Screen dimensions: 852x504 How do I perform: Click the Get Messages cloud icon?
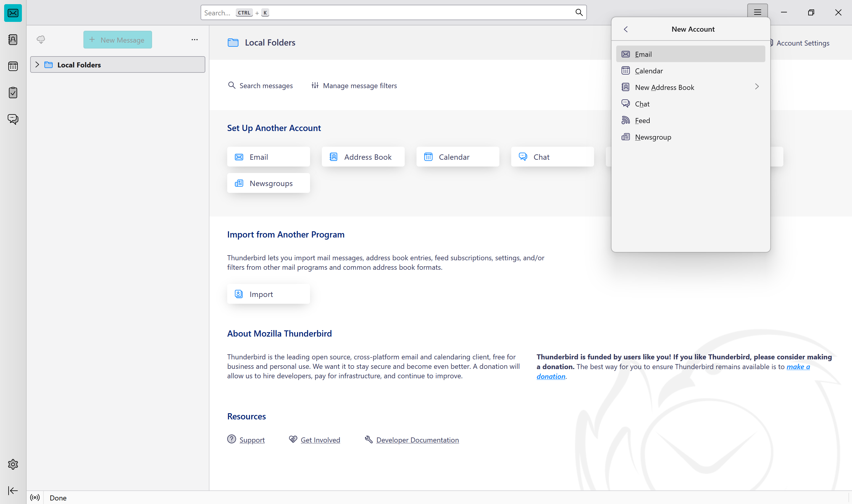click(41, 39)
